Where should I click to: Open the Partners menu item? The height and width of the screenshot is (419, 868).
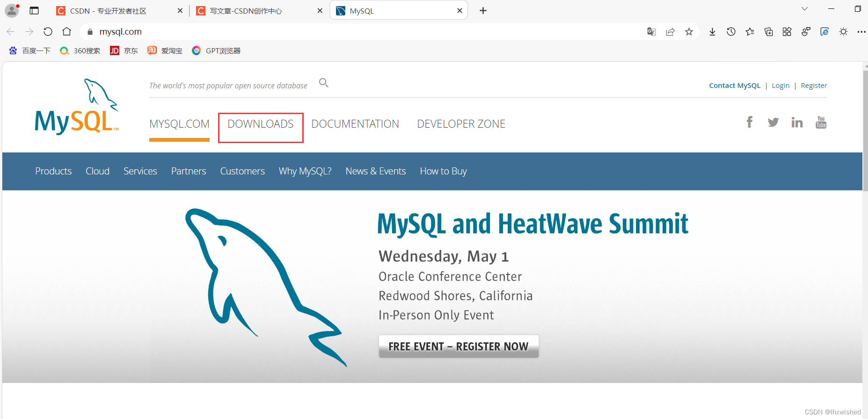tap(189, 171)
